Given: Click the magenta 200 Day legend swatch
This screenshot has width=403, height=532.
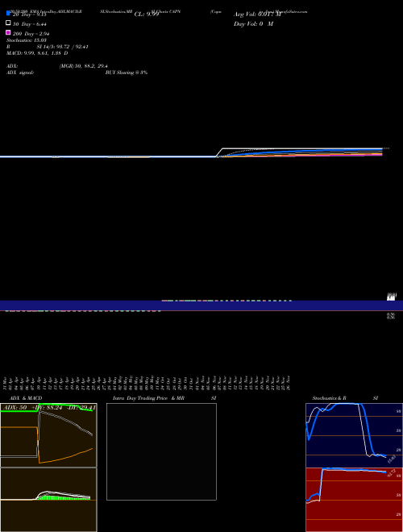Looking at the screenshot, I should coord(8,32).
